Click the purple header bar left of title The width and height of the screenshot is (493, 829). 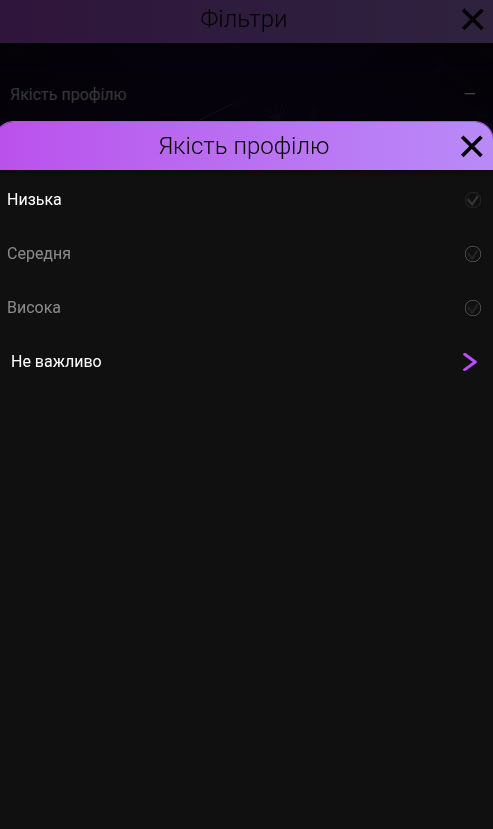pyautogui.click(x=79, y=146)
